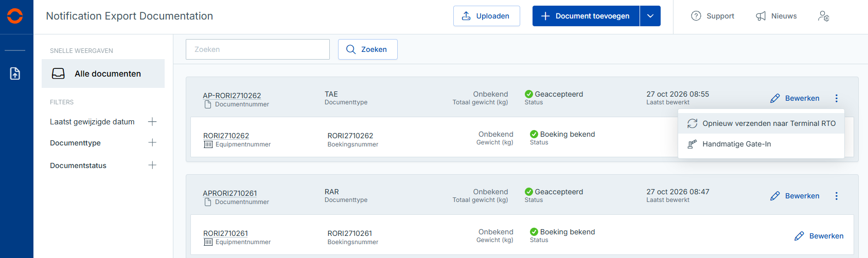
Task: Click Bewerken for AP-RORI2710262
Action: coord(795,98)
